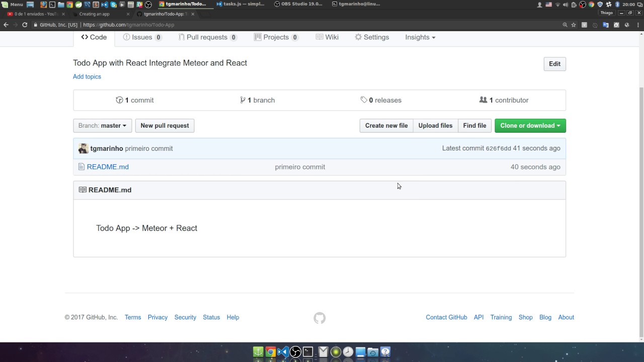Close the YouTube browser tab

point(63,14)
